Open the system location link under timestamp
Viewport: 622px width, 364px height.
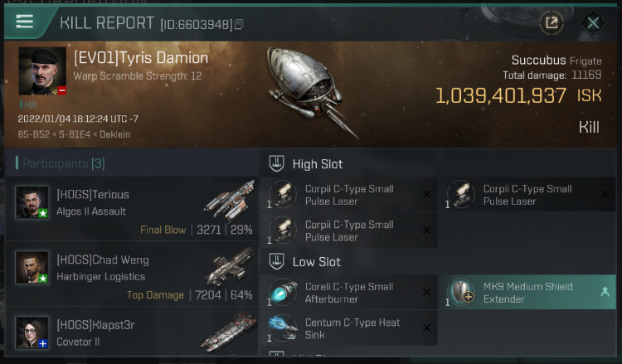click(74, 134)
